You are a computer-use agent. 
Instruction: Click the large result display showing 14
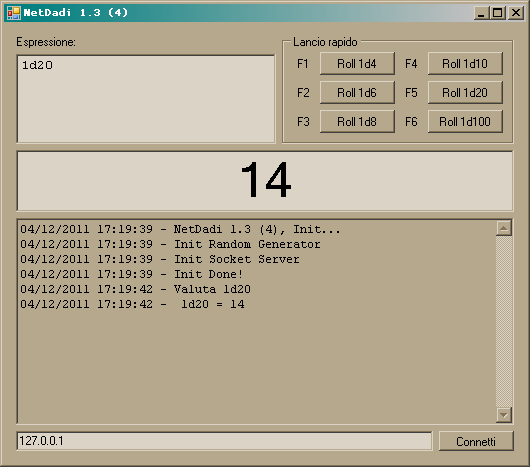click(265, 181)
